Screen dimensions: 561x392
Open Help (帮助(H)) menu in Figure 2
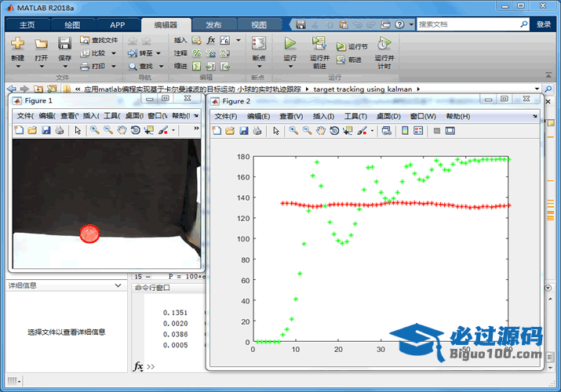point(458,117)
